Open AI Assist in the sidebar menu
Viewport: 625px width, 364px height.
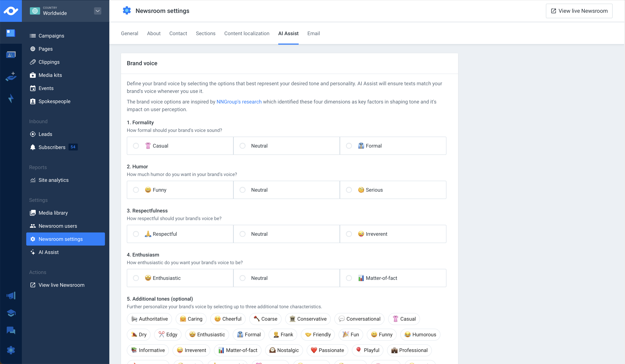tap(49, 252)
